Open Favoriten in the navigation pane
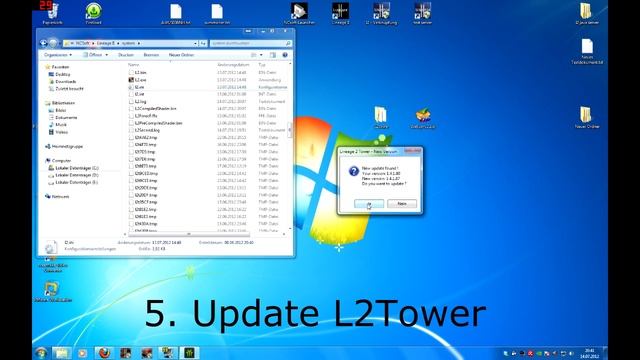Screen dimensions: 640x360 pos(60,67)
